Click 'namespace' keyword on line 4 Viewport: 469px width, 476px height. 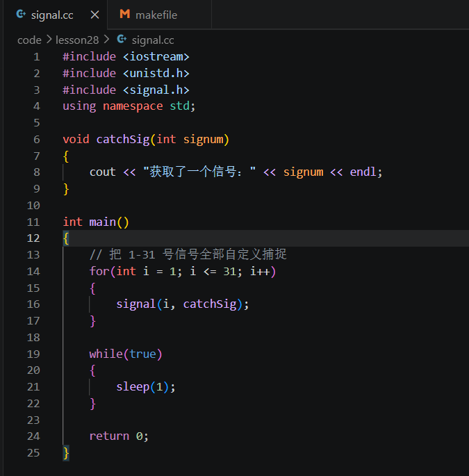pos(133,106)
